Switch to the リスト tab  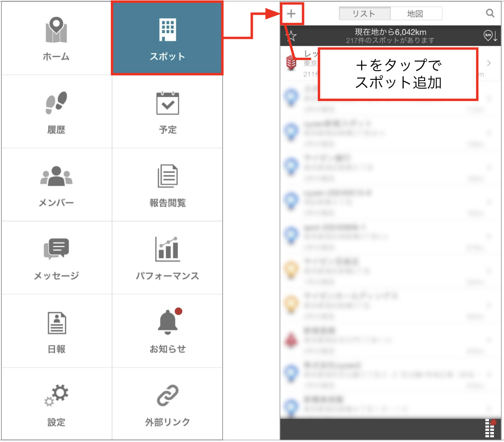[x=364, y=14]
